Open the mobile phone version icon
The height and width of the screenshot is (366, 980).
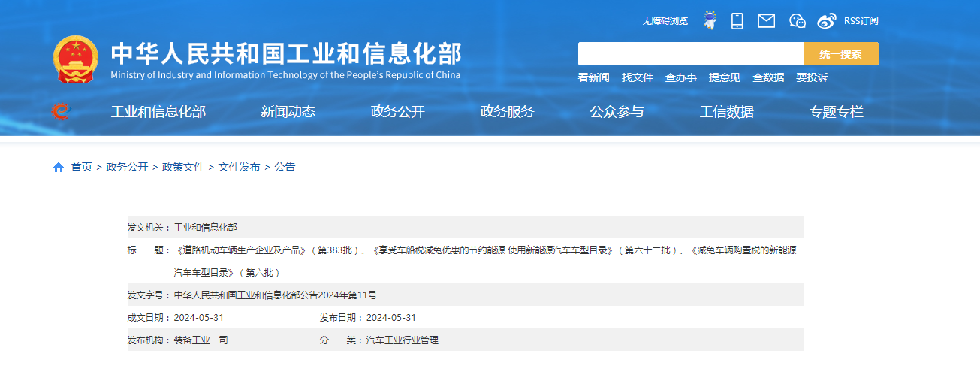pyautogui.click(x=737, y=20)
